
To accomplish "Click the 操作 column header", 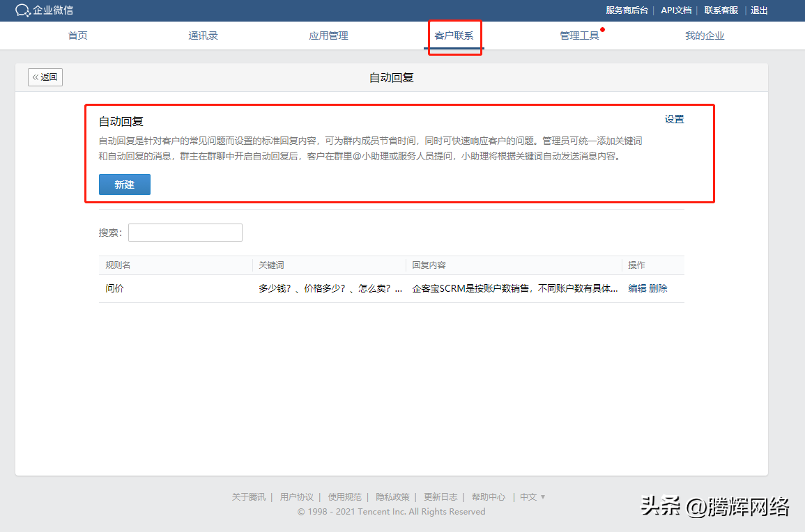I will (636, 265).
